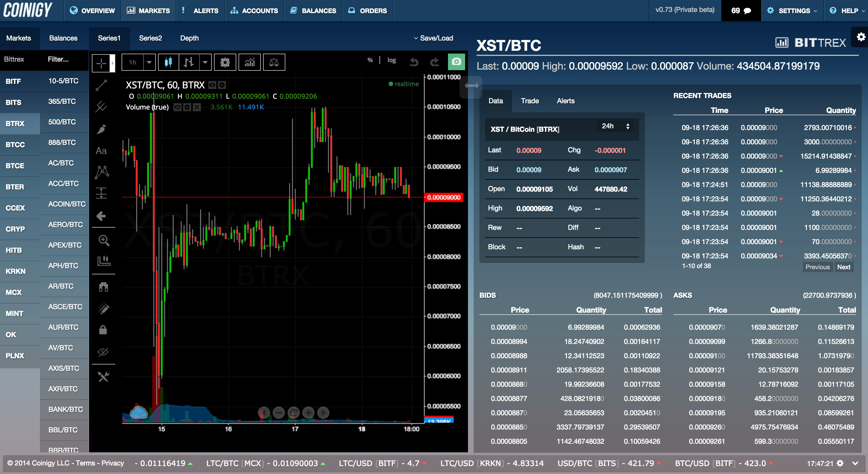Remove the Volume indicator with X
This screenshot has height=474, width=868.
(197, 107)
